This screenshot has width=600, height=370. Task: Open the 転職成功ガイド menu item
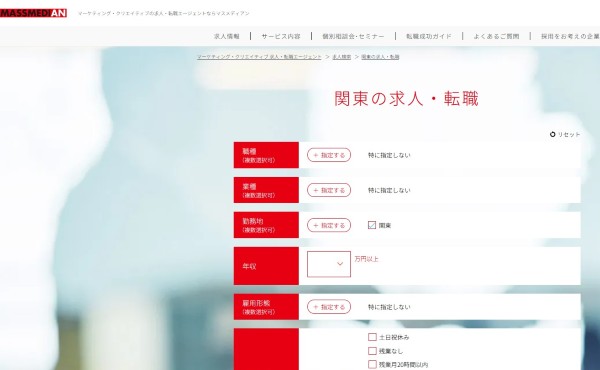429,36
